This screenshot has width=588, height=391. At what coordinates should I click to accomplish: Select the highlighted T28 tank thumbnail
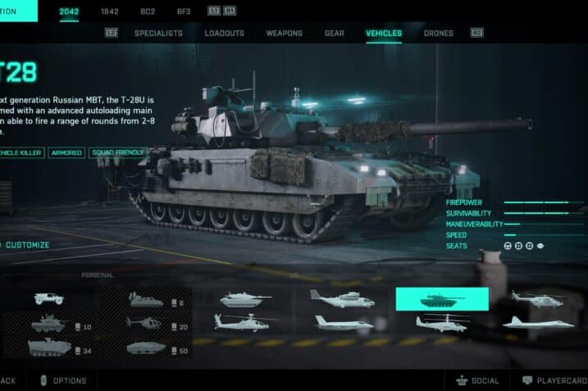pyautogui.click(x=442, y=299)
